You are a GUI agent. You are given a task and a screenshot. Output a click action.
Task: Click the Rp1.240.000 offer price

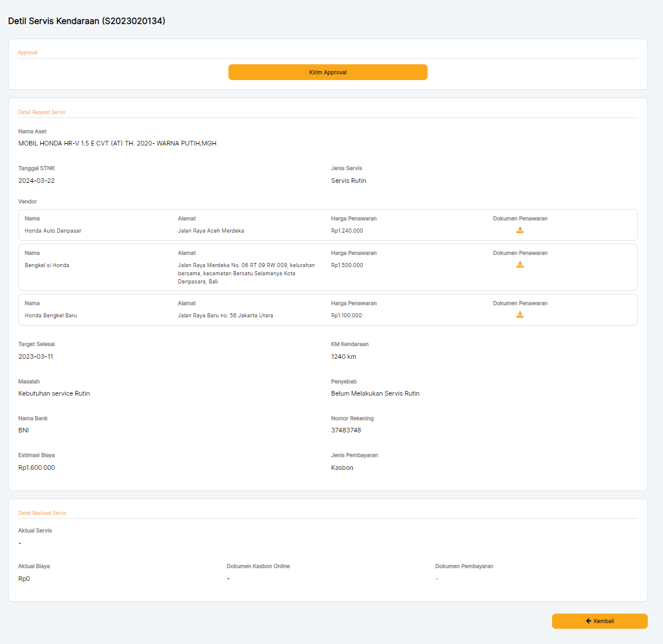pos(347,231)
